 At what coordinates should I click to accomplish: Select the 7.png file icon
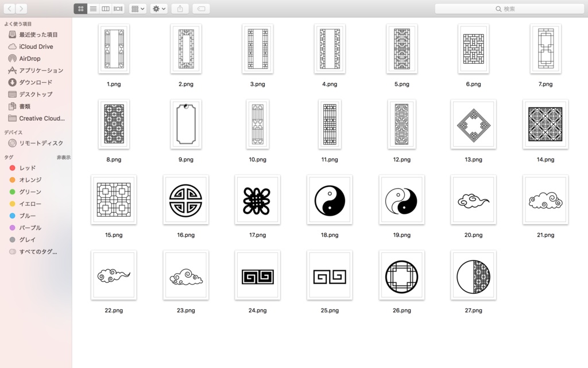(x=546, y=49)
